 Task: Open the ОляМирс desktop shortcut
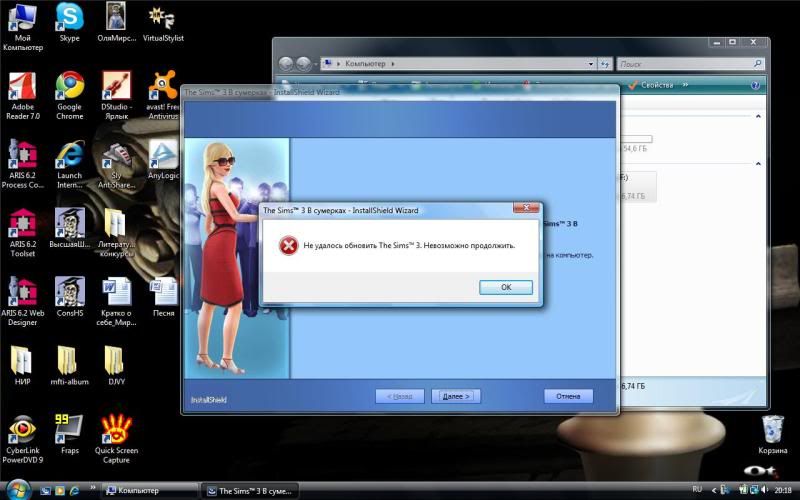(116, 22)
